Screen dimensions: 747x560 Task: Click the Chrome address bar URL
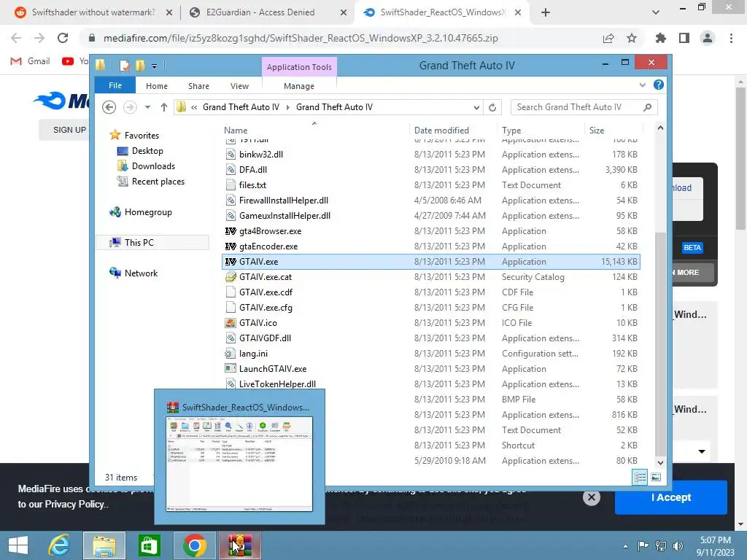point(301,38)
